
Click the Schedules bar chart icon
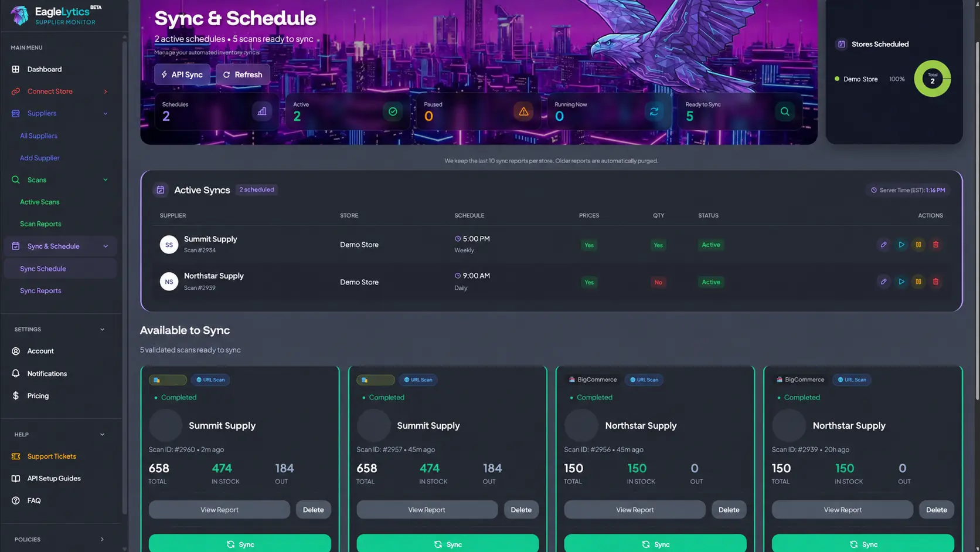coord(262,111)
